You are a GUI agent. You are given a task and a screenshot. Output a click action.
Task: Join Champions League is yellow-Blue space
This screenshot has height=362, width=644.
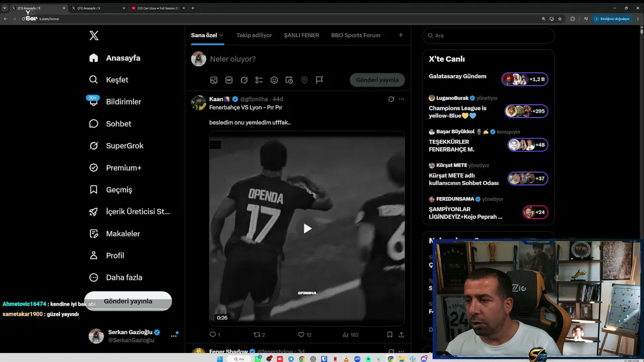pyautogui.click(x=526, y=111)
